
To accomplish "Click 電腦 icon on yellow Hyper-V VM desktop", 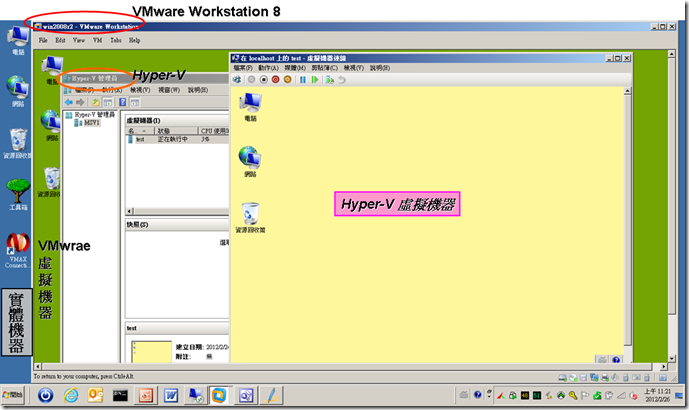I will [x=250, y=107].
